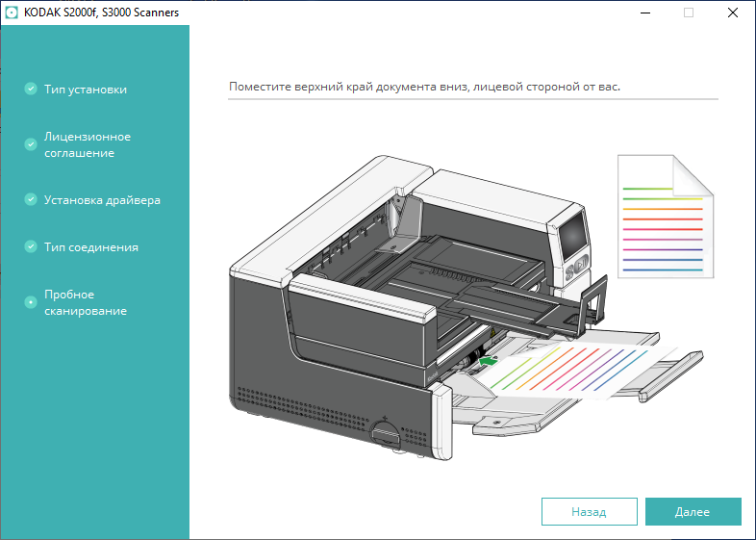
Task: Click the Kodak app icon in title bar
Action: [12, 13]
